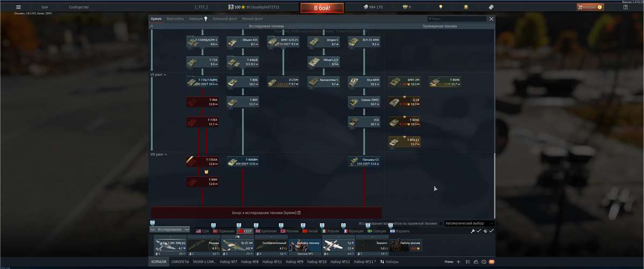Click the Ташкент crew slot
The width and height of the screenshot is (644, 269).
(x=372, y=245)
